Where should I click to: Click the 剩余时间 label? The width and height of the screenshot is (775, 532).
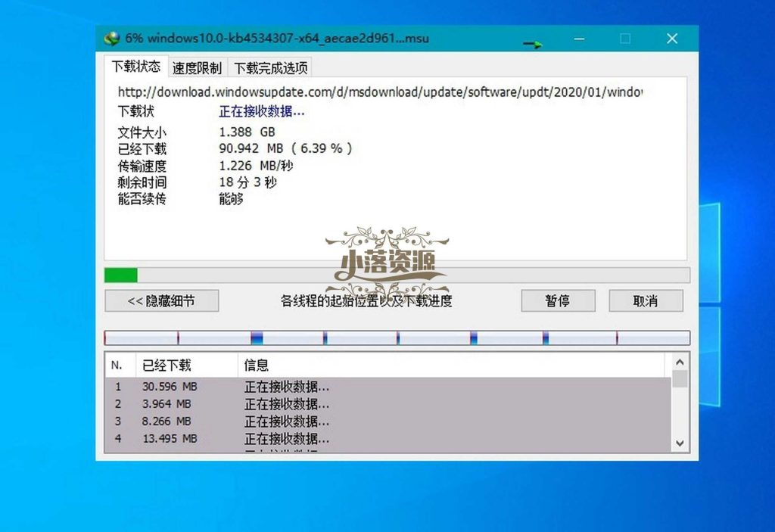(x=142, y=182)
